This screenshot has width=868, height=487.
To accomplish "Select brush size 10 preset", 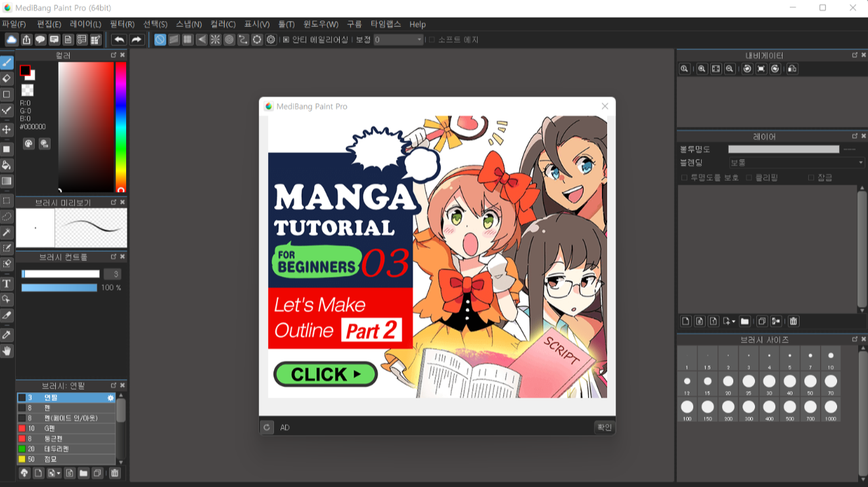I will [x=831, y=358].
